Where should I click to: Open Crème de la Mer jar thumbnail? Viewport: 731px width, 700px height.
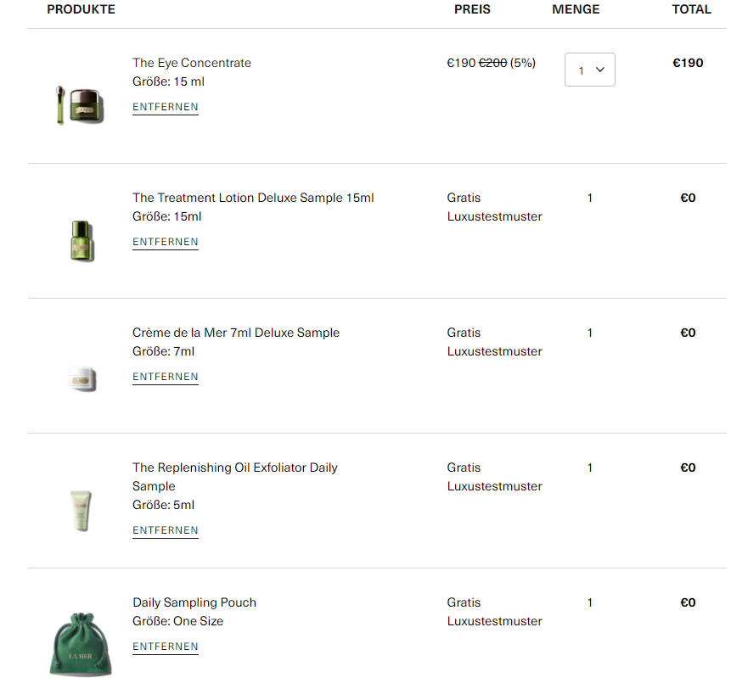coord(82,378)
